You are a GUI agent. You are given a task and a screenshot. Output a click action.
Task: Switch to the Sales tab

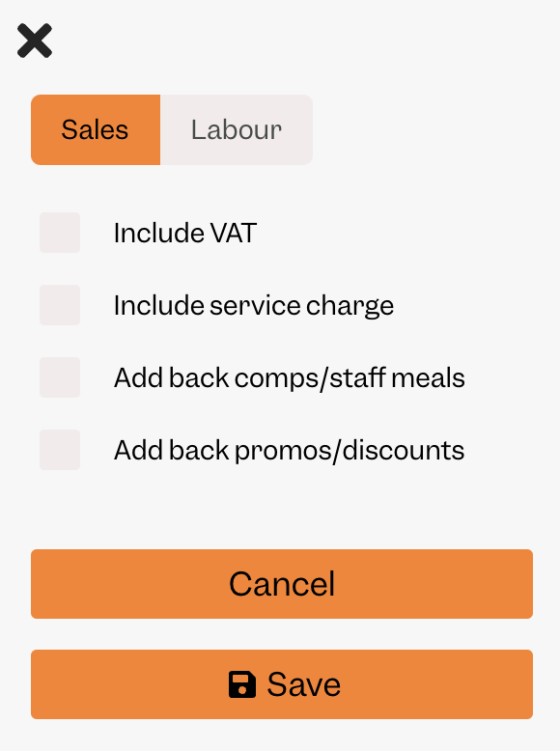click(x=96, y=129)
